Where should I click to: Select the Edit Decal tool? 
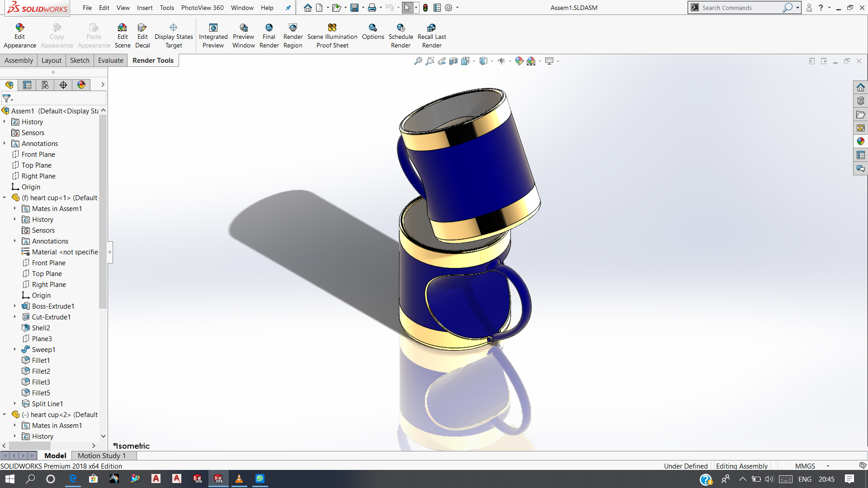[142, 36]
